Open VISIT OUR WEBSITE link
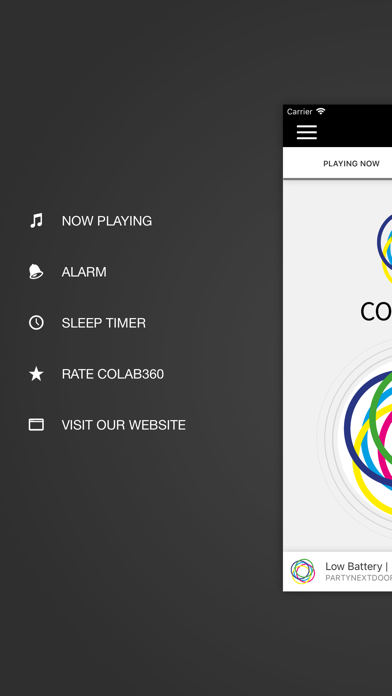 coord(123,425)
